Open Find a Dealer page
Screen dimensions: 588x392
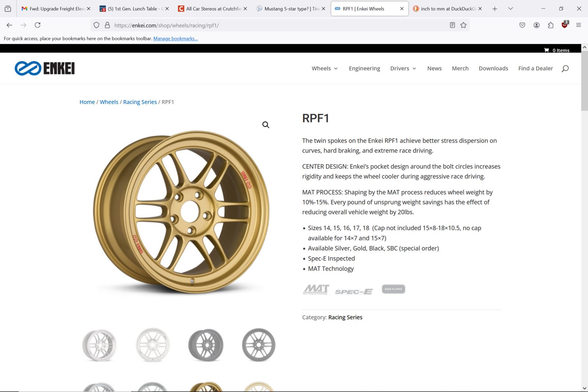(535, 68)
